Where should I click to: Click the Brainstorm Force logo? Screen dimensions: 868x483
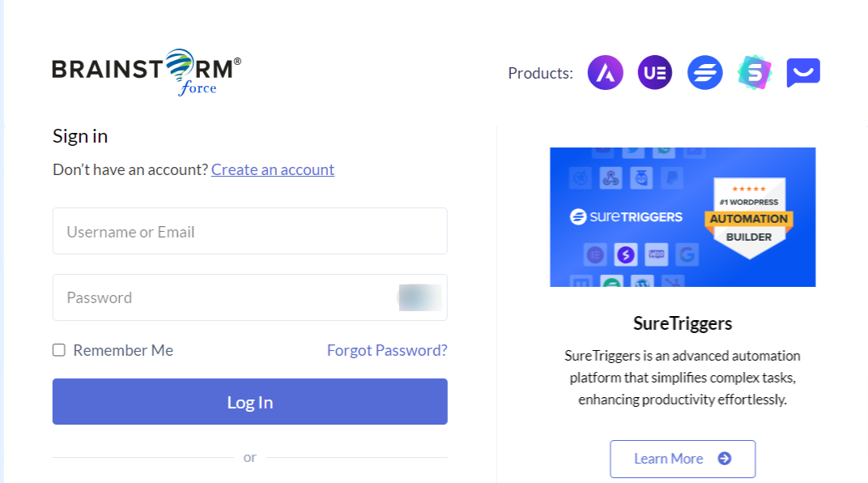(x=147, y=72)
